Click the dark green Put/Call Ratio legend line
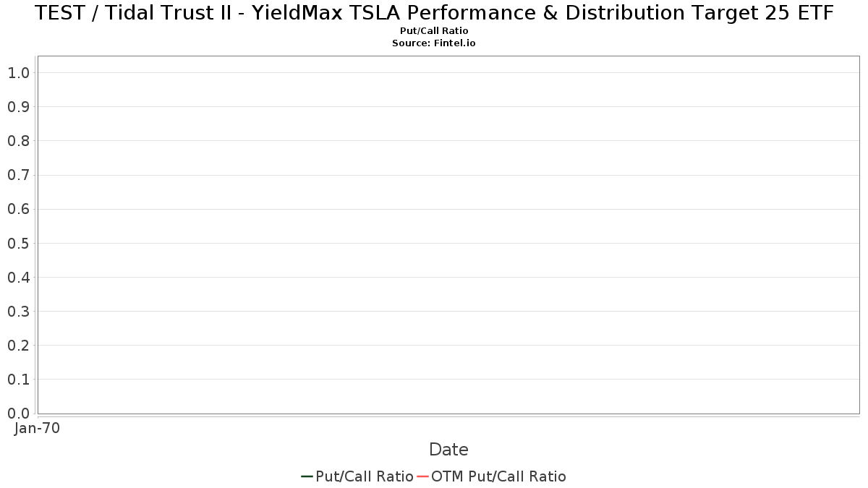Viewport: 868px width, 488px height. tap(307, 476)
